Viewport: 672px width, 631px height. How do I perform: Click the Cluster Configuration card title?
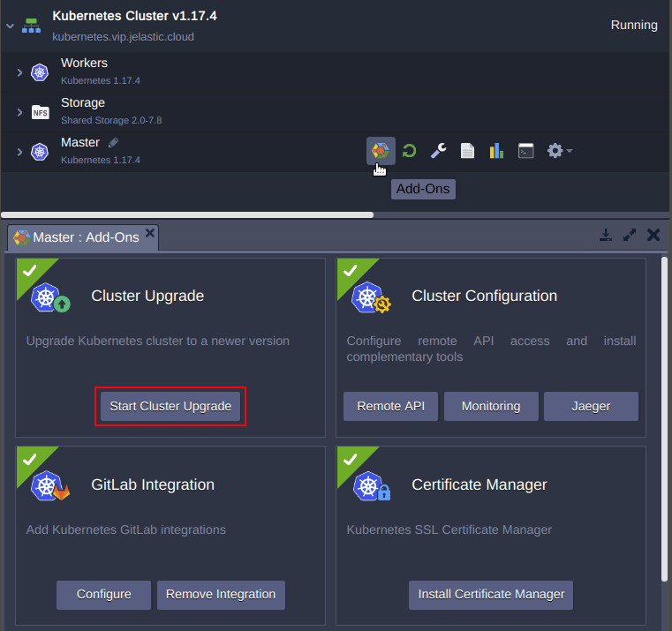pyautogui.click(x=484, y=296)
